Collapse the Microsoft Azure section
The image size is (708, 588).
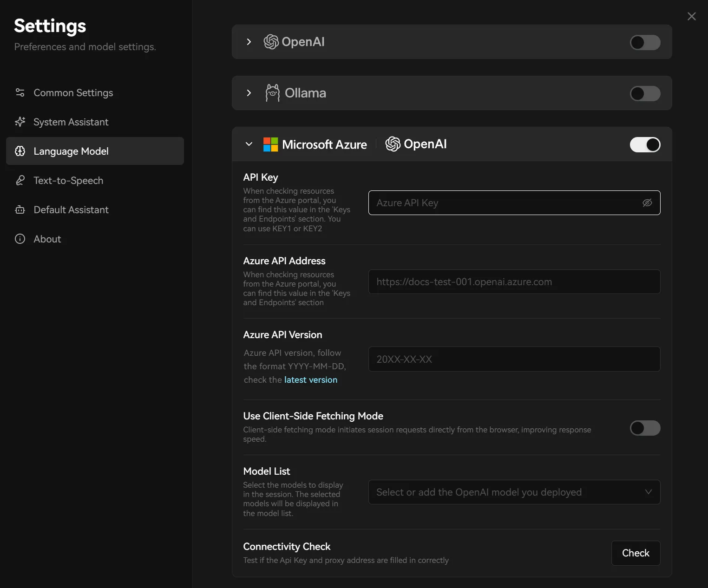point(249,144)
